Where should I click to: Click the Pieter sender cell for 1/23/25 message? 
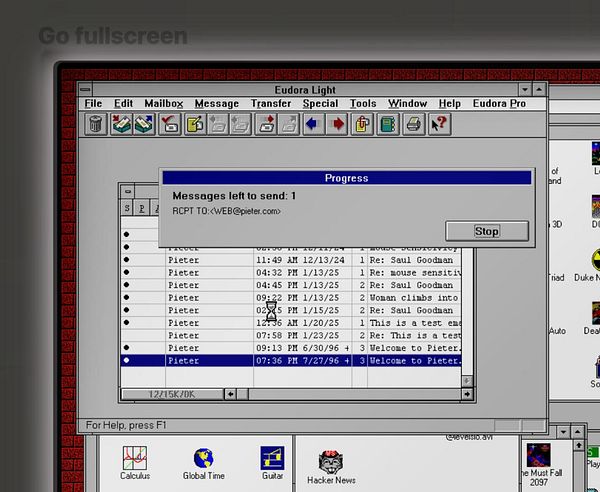(209, 336)
